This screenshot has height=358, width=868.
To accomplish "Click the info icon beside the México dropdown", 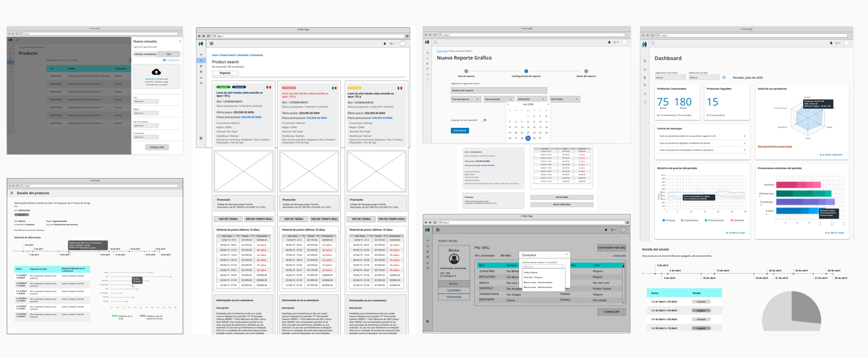I will (724, 78).
